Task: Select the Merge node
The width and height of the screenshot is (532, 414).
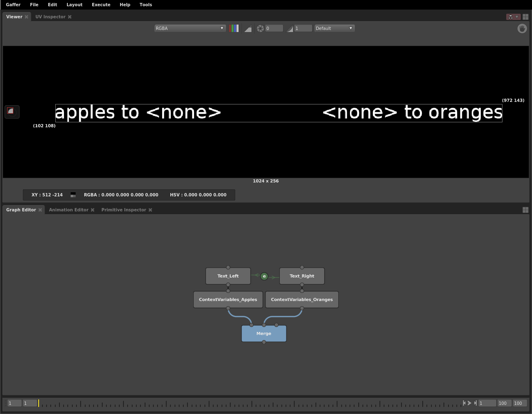Action: coord(264,334)
